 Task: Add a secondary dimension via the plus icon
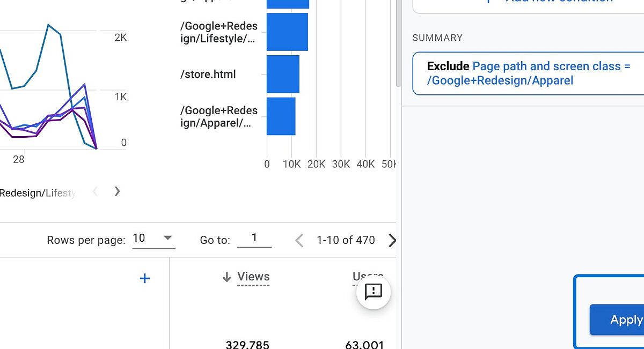click(144, 278)
